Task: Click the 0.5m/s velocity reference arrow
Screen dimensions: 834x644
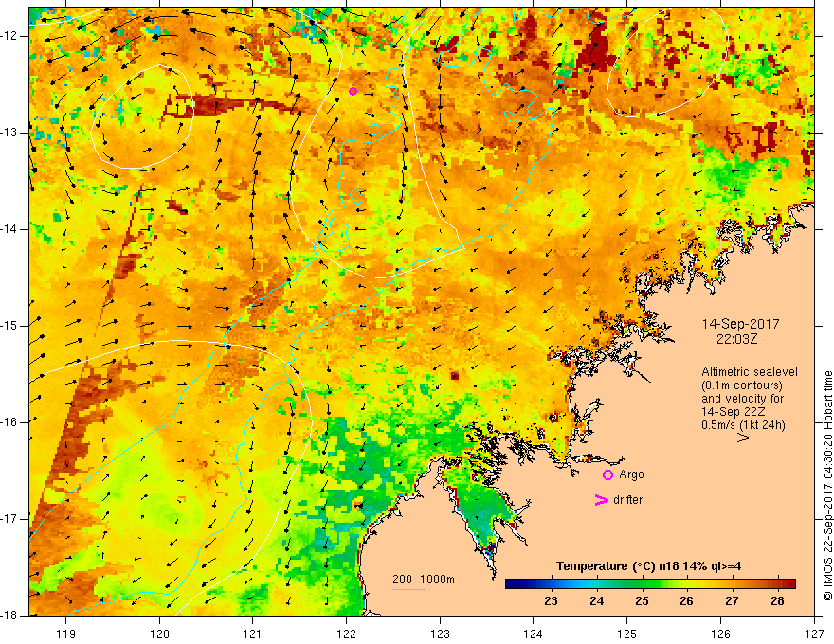Action: [x=731, y=438]
